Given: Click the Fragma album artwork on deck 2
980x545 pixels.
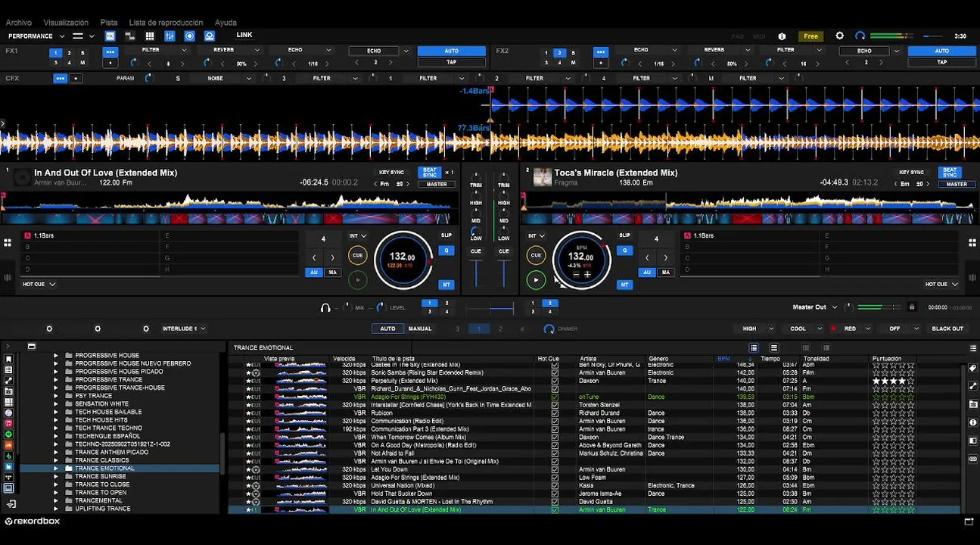Looking at the screenshot, I should (543, 177).
